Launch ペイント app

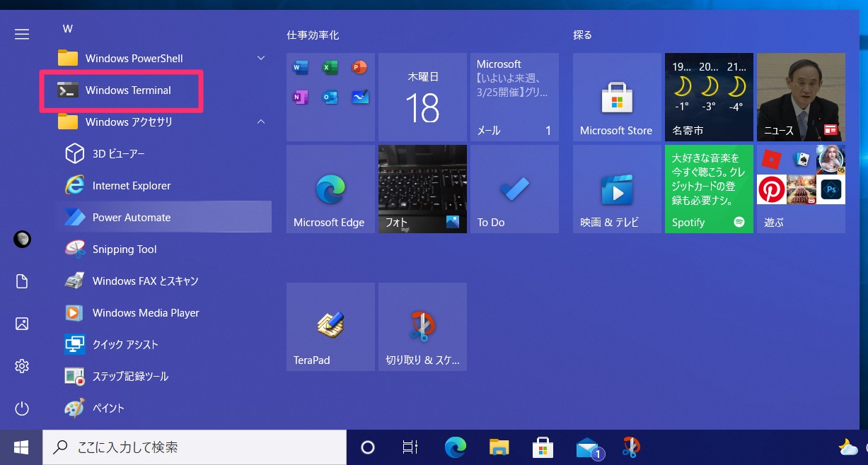pos(164,408)
